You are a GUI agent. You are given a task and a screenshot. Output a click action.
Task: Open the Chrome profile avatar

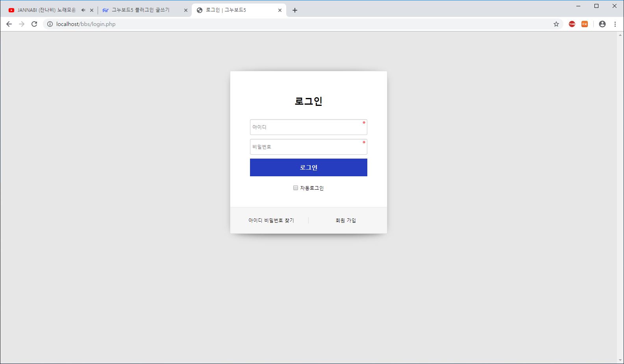pyautogui.click(x=602, y=24)
